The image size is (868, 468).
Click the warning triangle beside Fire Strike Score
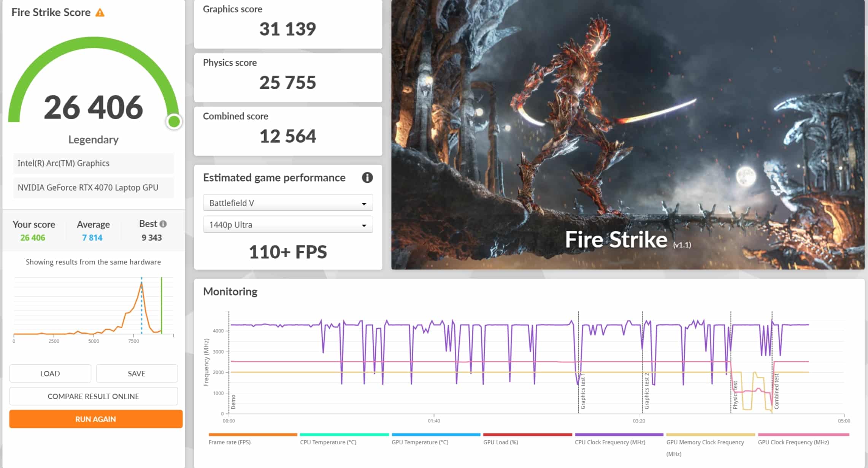[x=100, y=13]
